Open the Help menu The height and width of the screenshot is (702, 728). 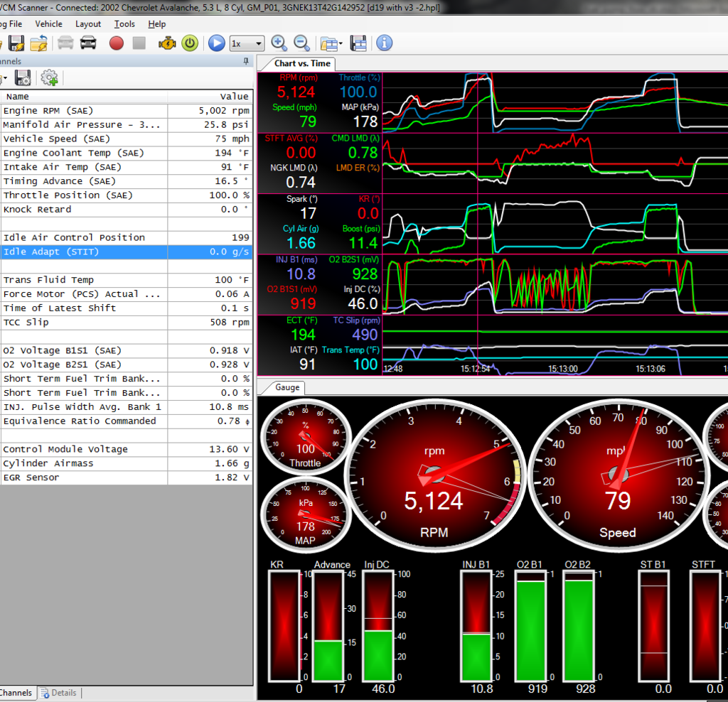click(157, 24)
